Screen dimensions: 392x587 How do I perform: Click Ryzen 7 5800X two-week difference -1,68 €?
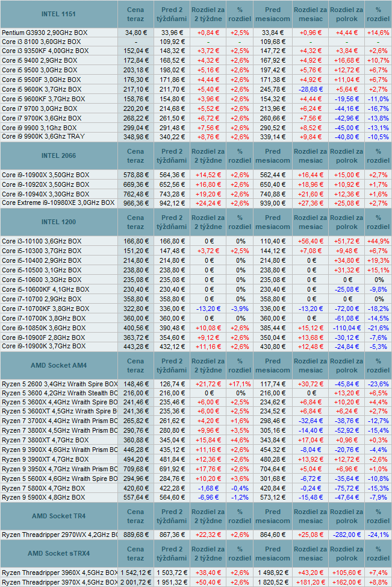[208, 489]
